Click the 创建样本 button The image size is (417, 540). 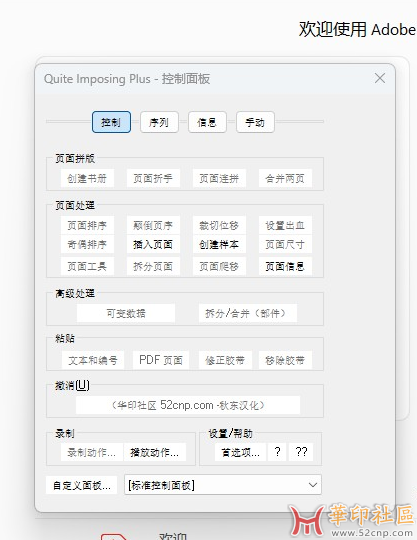point(219,245)
